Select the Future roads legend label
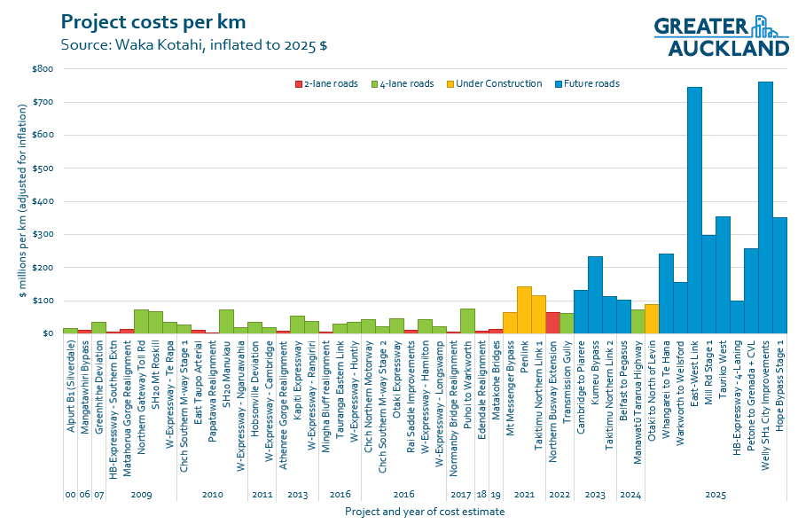This screenshot has width=798, height=532. pos(594,84)
